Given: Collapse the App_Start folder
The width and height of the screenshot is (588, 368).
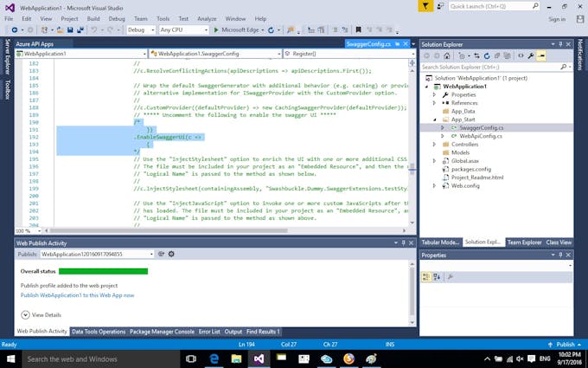Looking at the screenshot, I should [x=434, y=119].
